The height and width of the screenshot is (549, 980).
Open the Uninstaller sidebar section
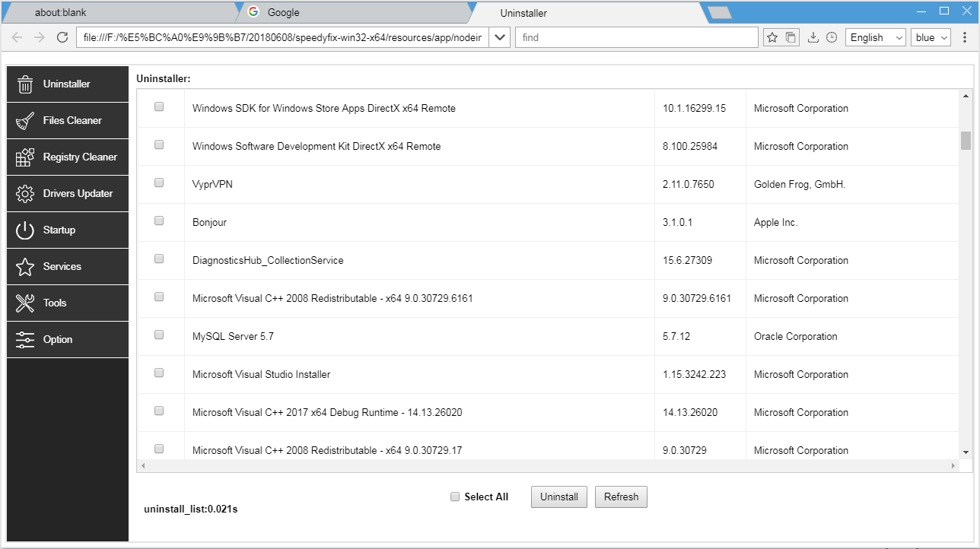tap(68, 84)
